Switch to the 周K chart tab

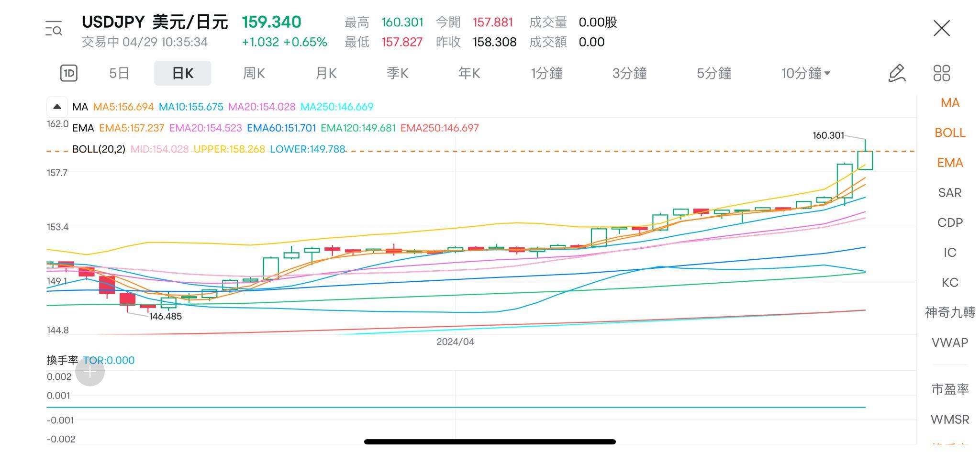coord(254,73)
